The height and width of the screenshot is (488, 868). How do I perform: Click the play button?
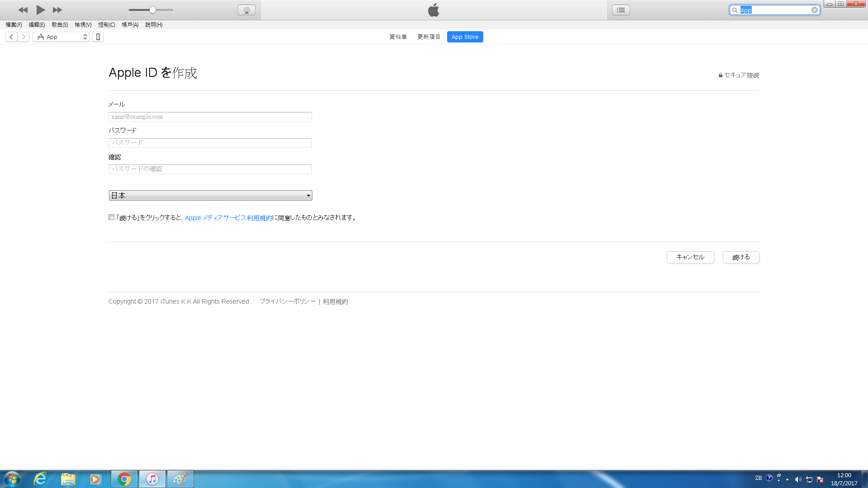40,10
